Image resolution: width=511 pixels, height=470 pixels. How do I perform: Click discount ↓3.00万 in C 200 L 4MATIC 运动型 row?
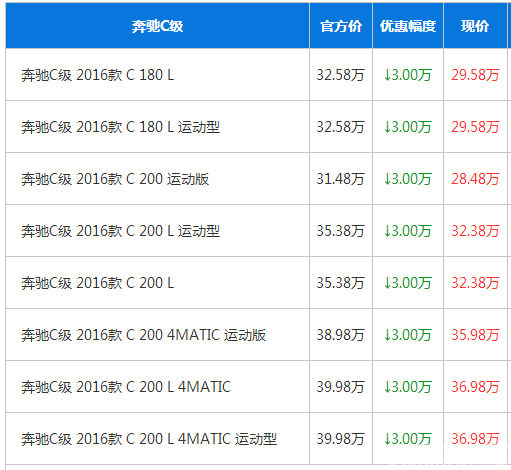click(408, 439)
